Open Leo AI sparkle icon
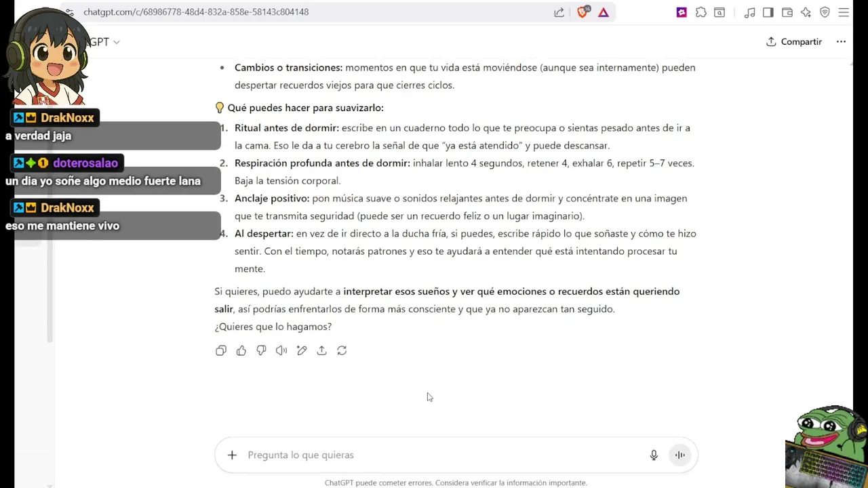The height and width of the screenshot is (488, 868). pyautogui.click(x=806, y=12)
